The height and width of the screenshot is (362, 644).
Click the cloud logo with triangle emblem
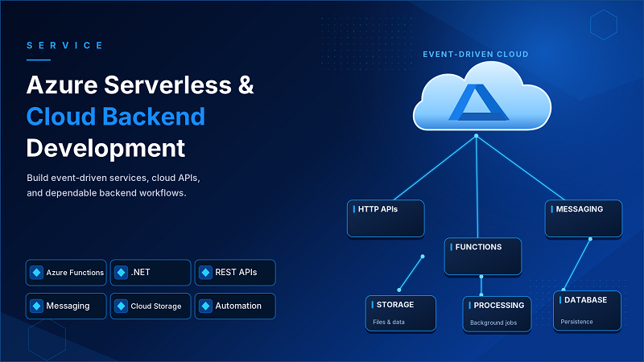pos(481,97)
